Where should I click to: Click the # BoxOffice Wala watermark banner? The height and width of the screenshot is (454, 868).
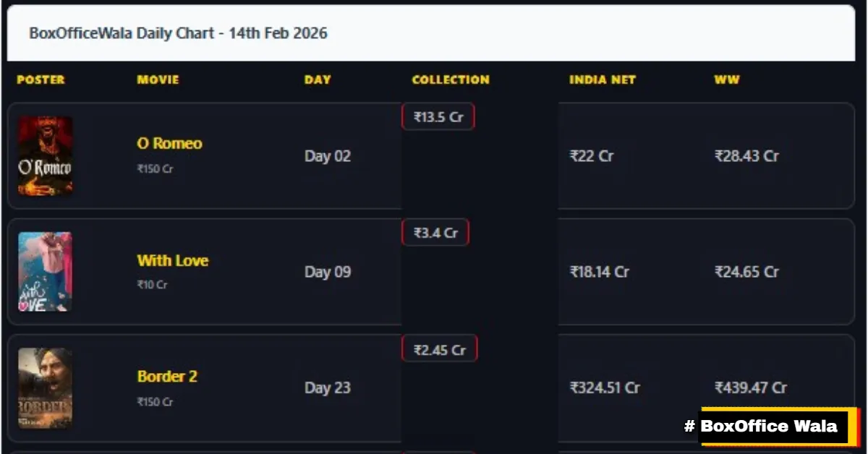[770, 426]
